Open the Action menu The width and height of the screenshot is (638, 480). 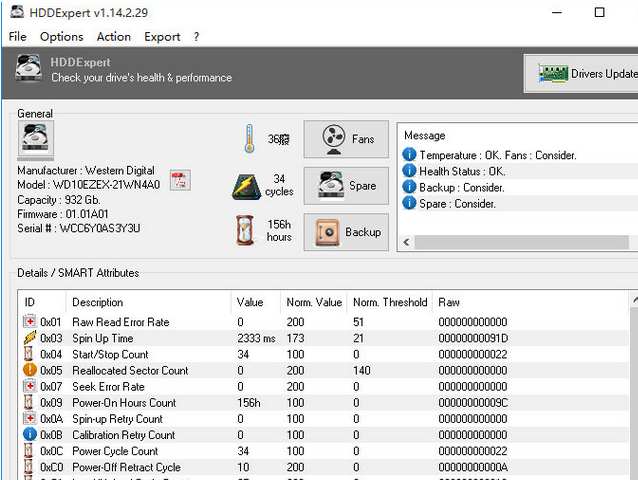(114, 37)
